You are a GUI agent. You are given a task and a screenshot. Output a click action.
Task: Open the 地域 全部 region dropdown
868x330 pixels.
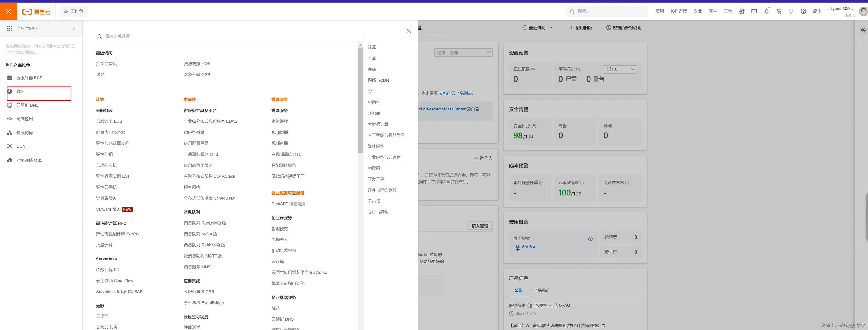463,52
